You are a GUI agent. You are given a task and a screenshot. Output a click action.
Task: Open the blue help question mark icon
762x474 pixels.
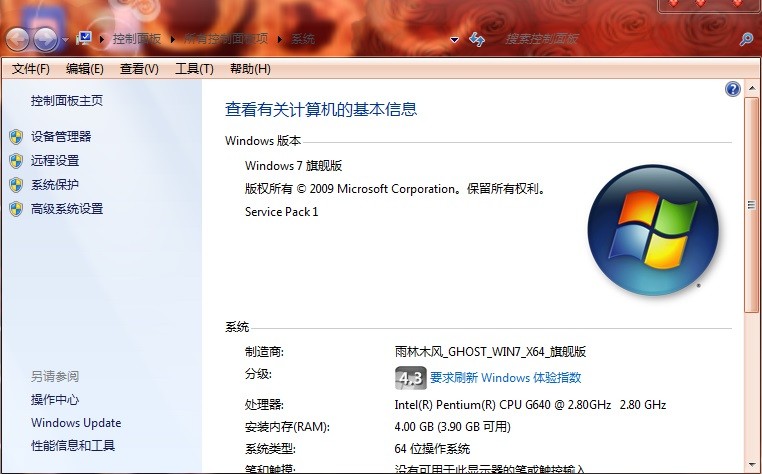tap(732, 89)
